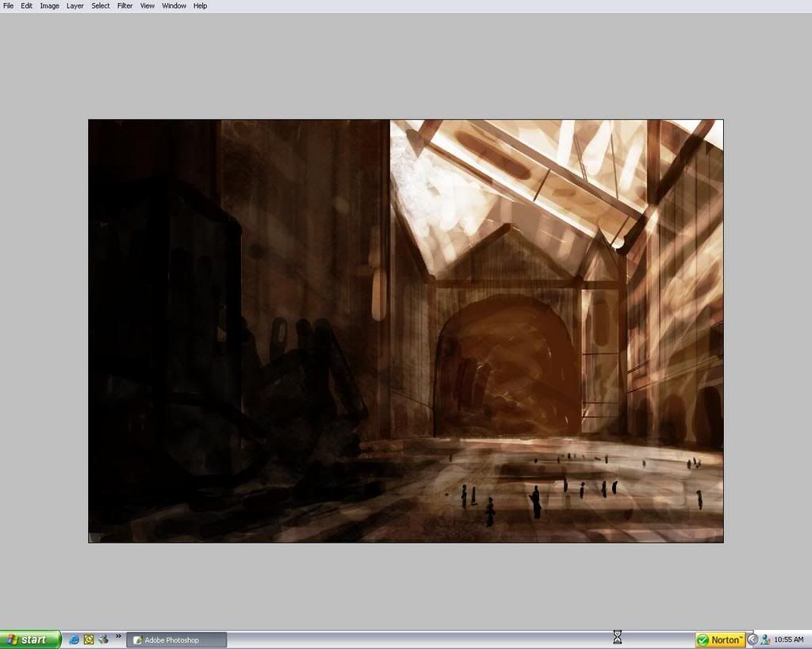Open the Edit menu
812x649 pixels.
(x=27, y=6)
